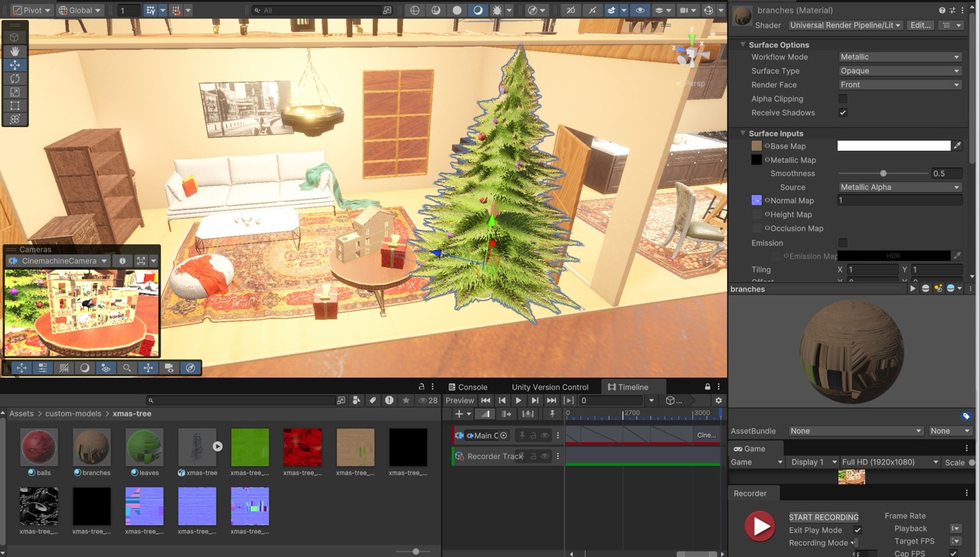Toggle Alpha Clipping checkbox
The height and width of the screenshot is (557, 980).
coord(843,99)
